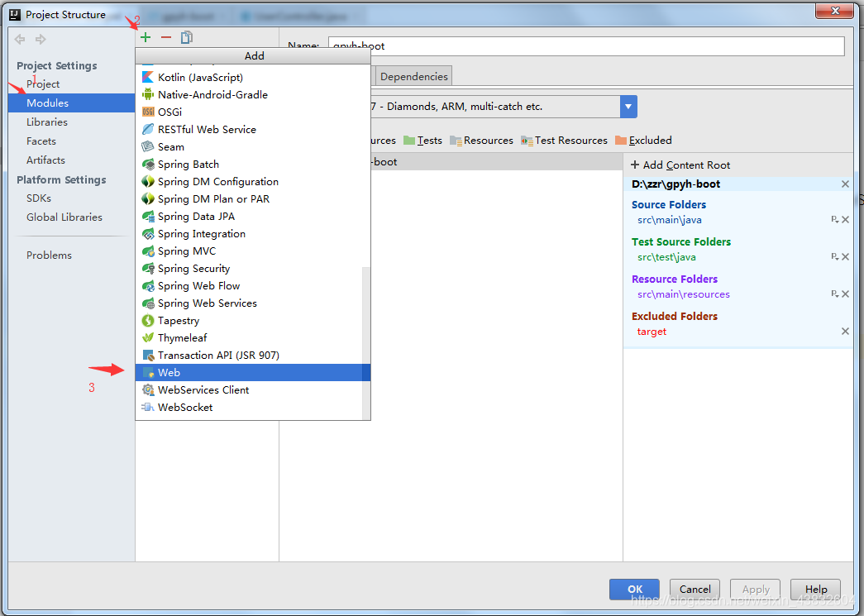Click the Add popup scrollbar
The image size is (864, 616).
(x=366, y=342)
